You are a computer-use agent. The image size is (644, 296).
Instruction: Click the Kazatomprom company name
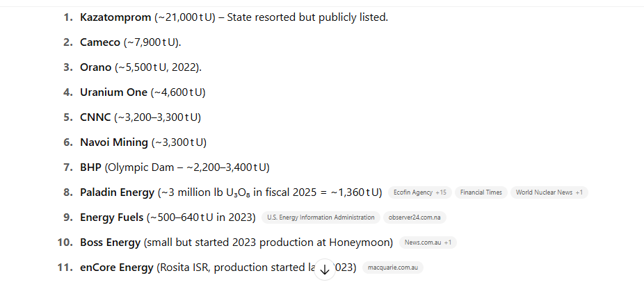pyautogui.click(x=115, y=17)
